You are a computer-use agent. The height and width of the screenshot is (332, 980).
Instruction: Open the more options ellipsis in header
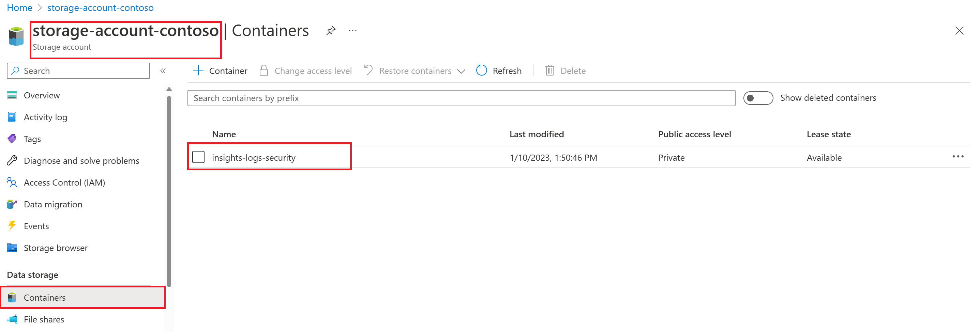[353, 30]
